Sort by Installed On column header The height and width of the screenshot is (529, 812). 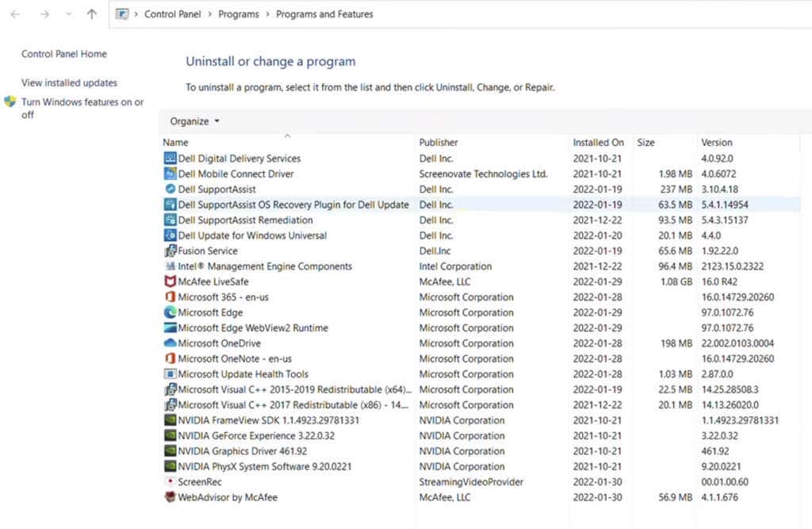(x=598, y=142)
